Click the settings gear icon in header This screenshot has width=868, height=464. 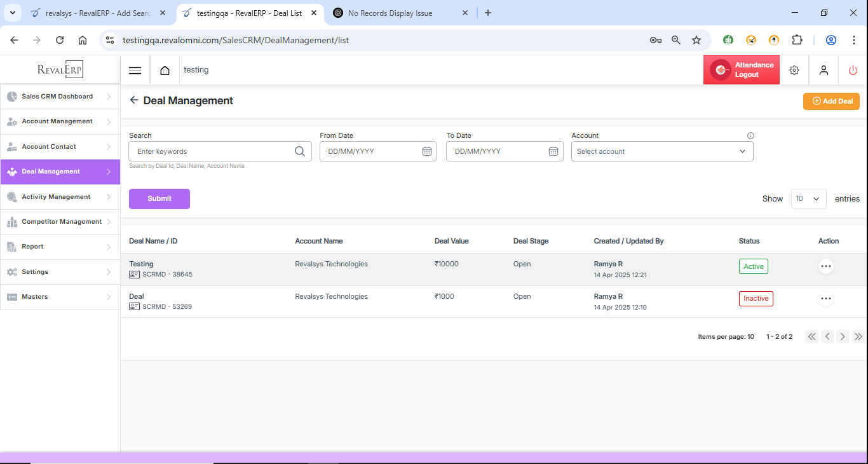[794, 70]
